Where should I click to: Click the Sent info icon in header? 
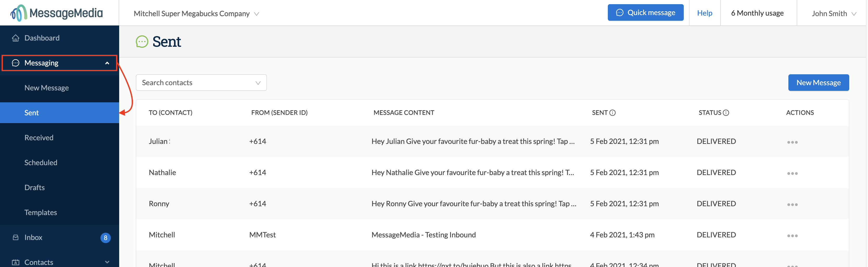(x=612, y=113)
